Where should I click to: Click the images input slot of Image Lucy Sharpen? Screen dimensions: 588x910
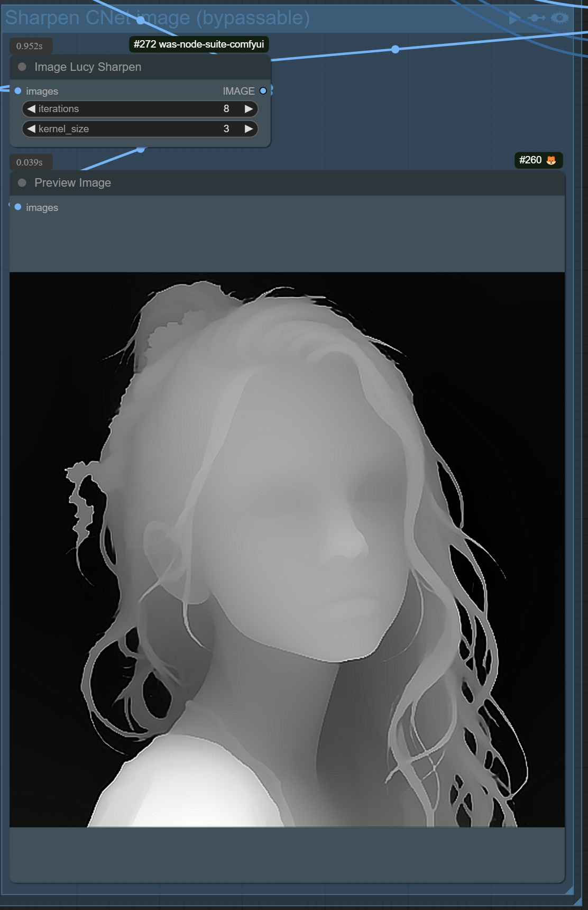18,91
